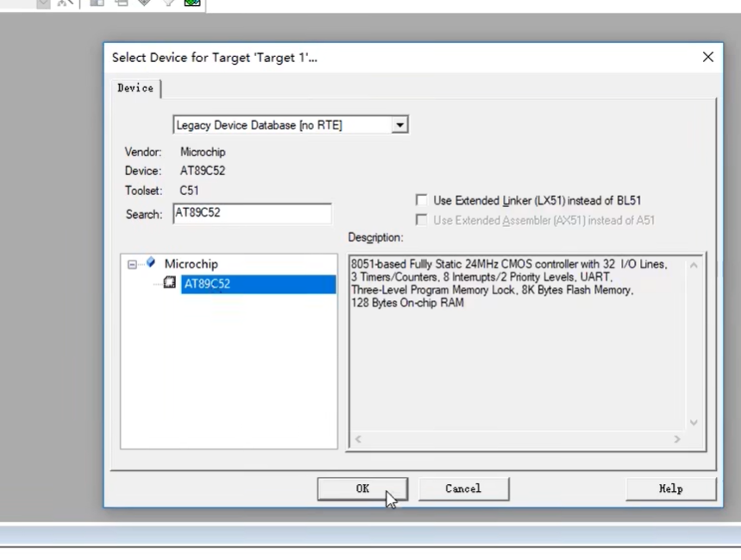Click the '128 Bytes On-chip RAM' description line
The height and width of the screenshot is (560, 741).
pyautogui.click(x=407, y=303)
